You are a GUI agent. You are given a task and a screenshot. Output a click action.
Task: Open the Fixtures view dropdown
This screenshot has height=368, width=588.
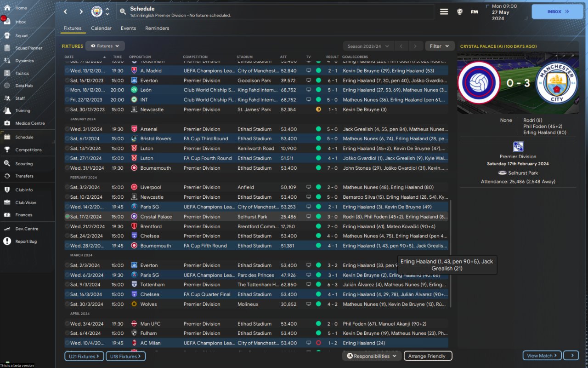[105, 46]
